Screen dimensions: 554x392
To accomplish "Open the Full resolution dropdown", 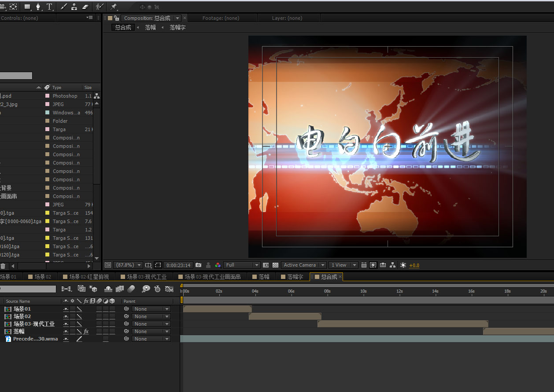I will click(x=242, y=265).
